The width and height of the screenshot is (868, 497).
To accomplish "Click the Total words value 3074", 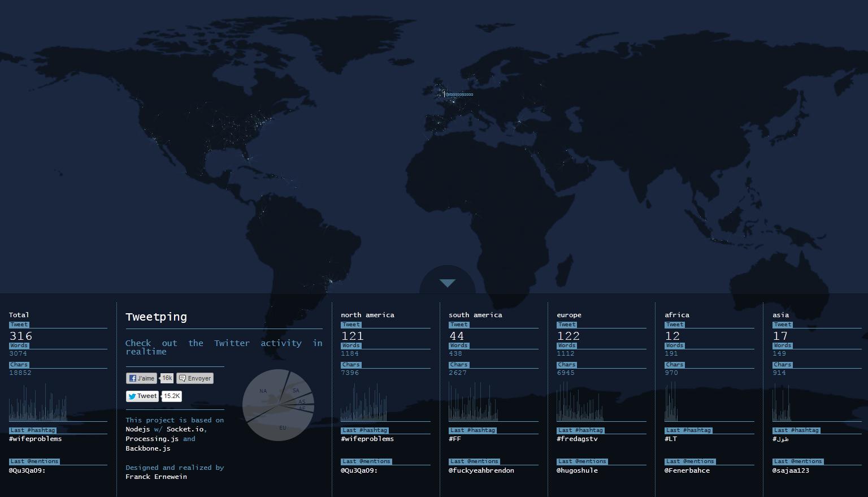I will click(18, 353).
